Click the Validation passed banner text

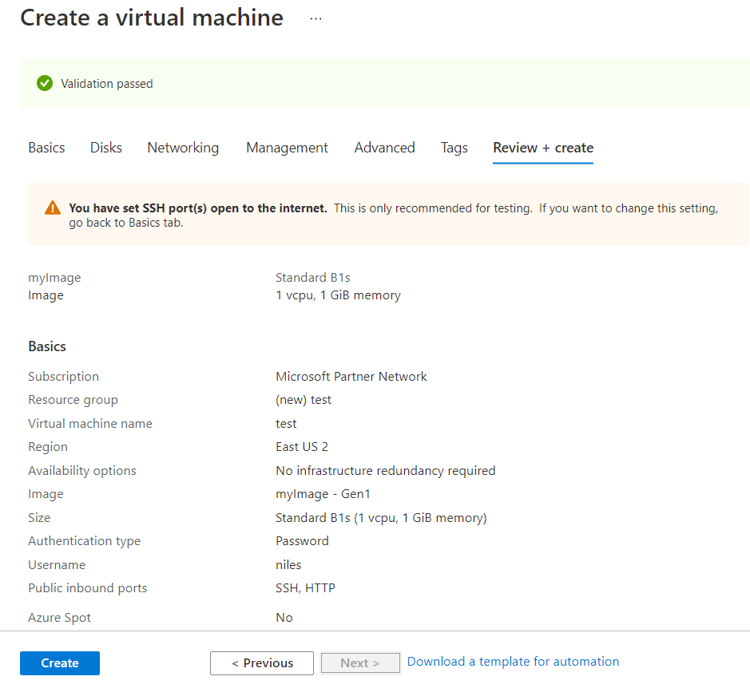point(107,84)
